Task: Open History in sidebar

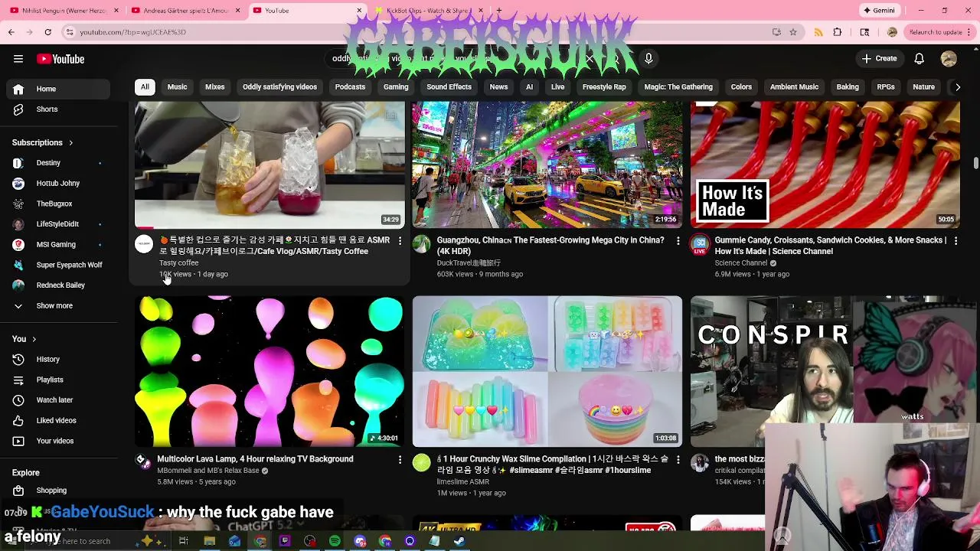Action: point(57,360)
